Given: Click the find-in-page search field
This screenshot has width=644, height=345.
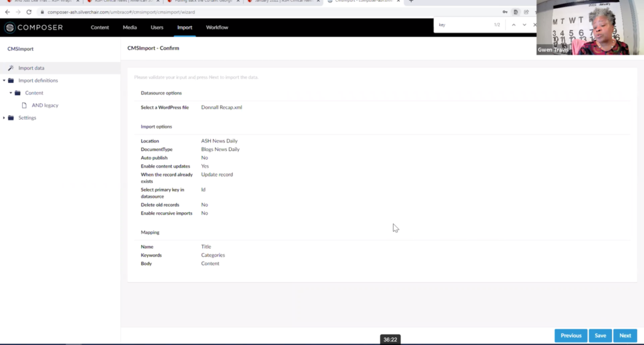Looking at the screenshot, I should point(462,25).
